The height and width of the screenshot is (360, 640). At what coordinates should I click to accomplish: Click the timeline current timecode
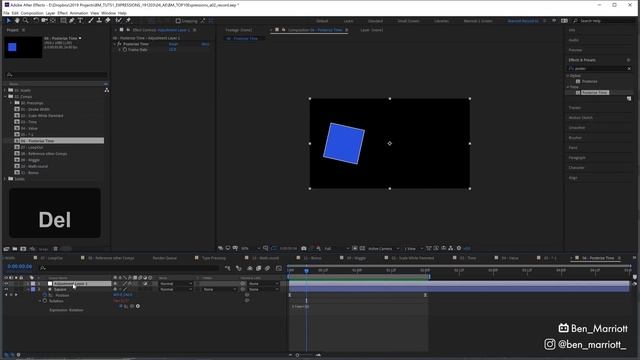click(20, 267)
